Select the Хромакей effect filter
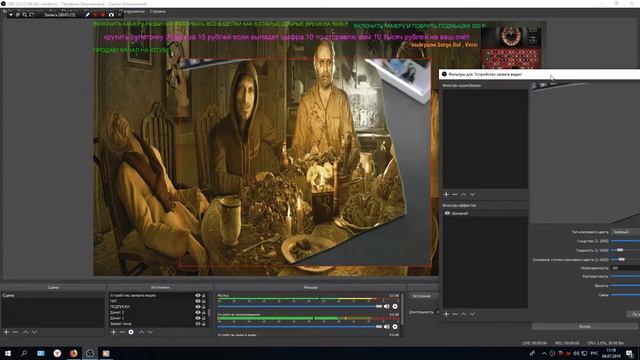 [x=485, y=213]
